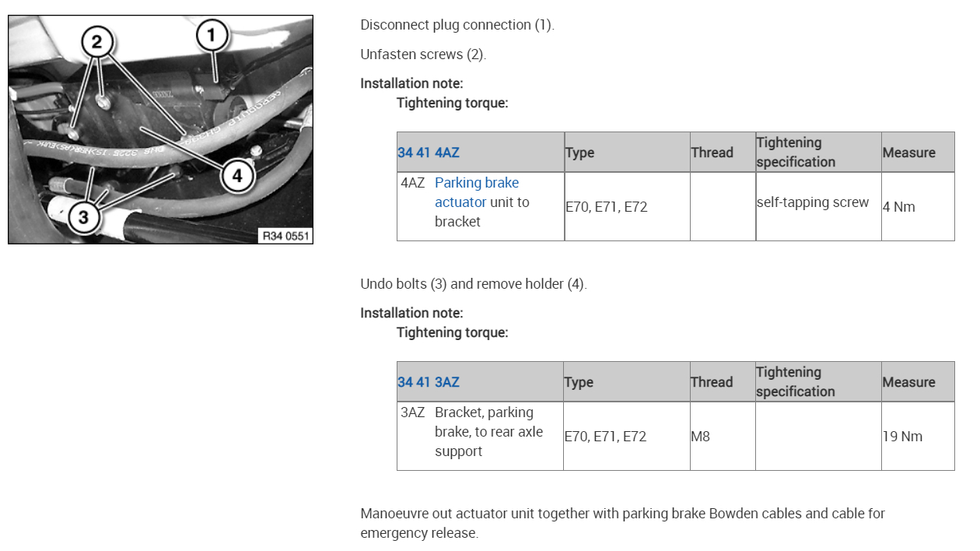Click the 34 41 4AZ link
Viewport: 980px width, 551px height.
429,153
